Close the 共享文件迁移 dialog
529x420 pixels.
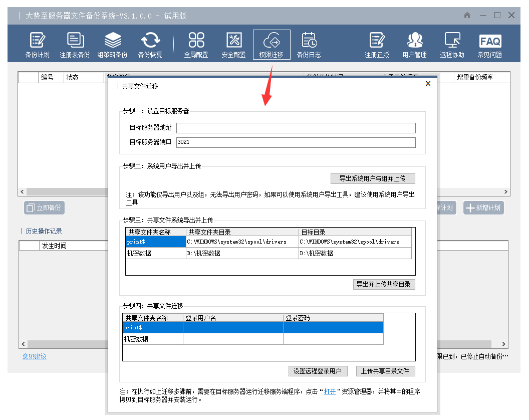pyautogui.click(x=428, y=84)
